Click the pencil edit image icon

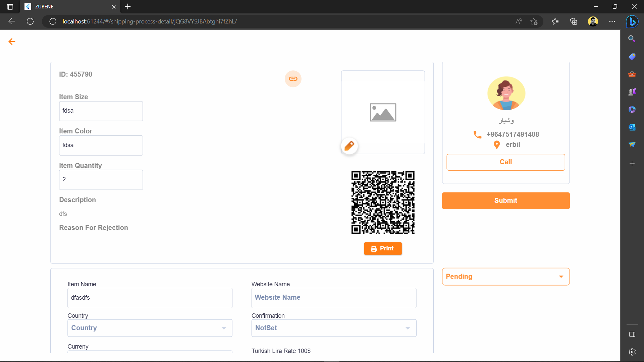tap(349, 146)
